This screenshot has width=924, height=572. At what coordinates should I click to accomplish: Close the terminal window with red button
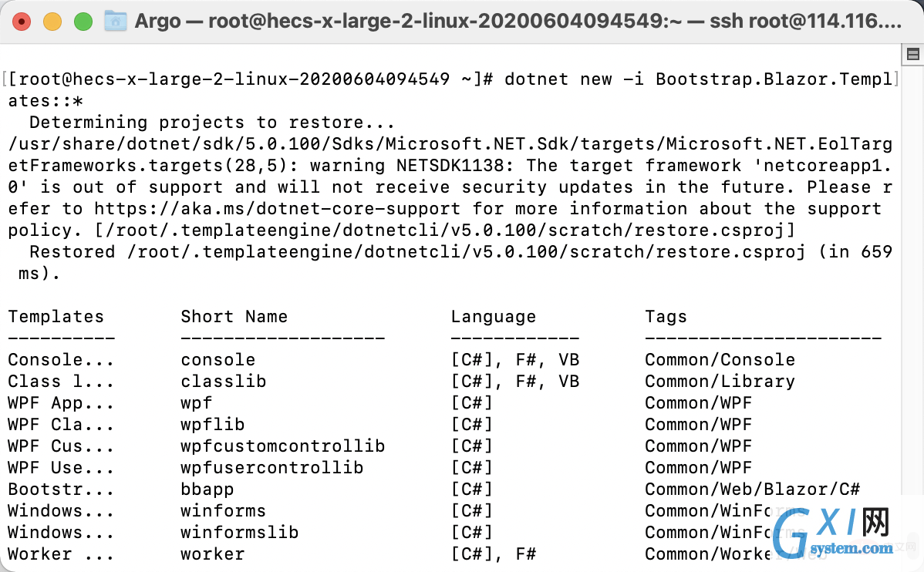pyautogui.click(x=22, y=22)
